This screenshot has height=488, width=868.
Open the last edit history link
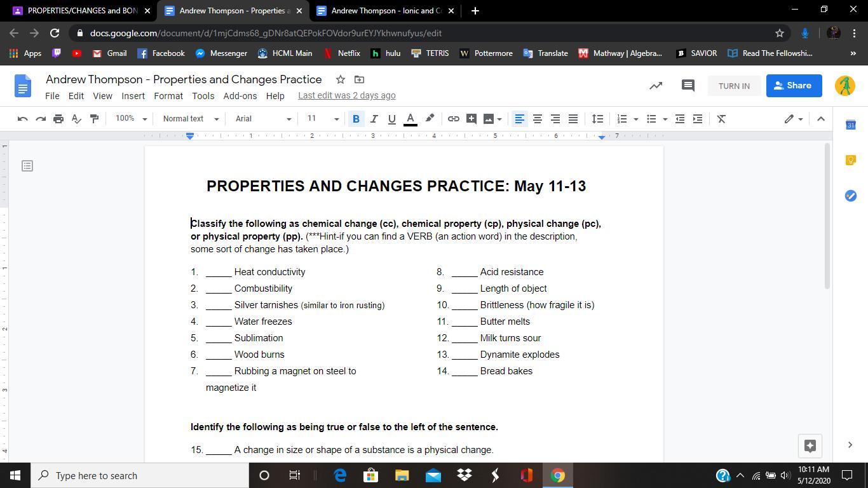coord(346,95)
